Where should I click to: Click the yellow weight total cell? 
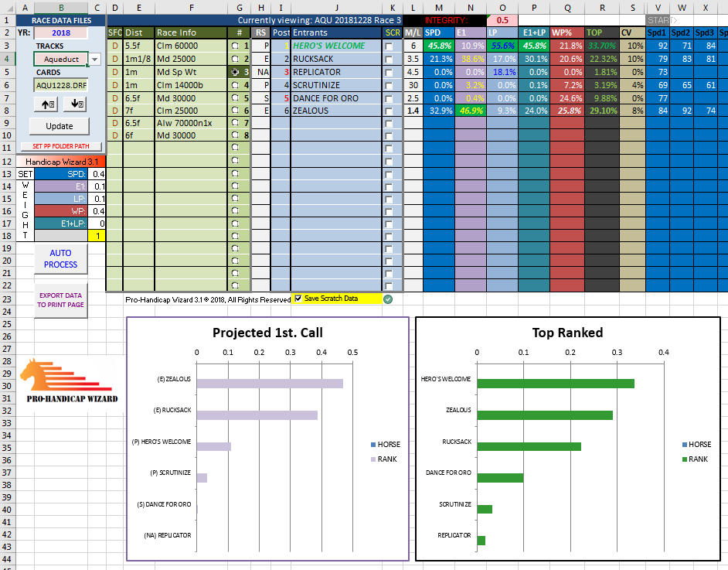click(97, 235)
